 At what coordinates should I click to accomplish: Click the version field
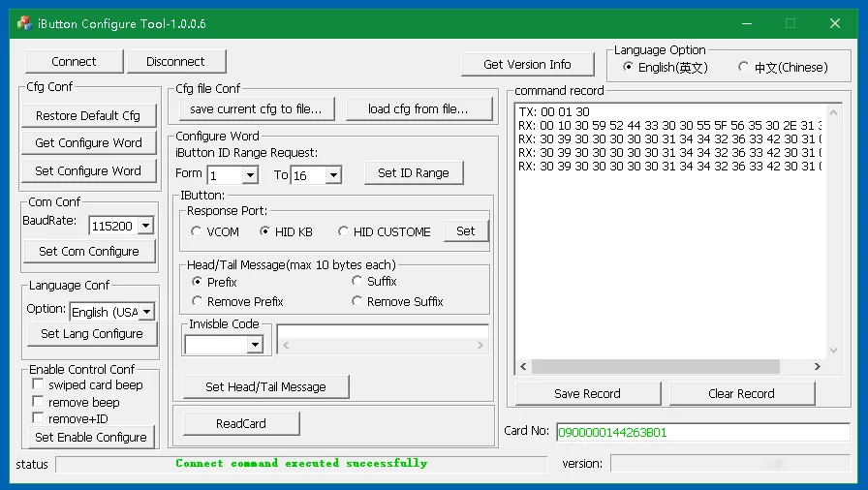tap(730, 464)
